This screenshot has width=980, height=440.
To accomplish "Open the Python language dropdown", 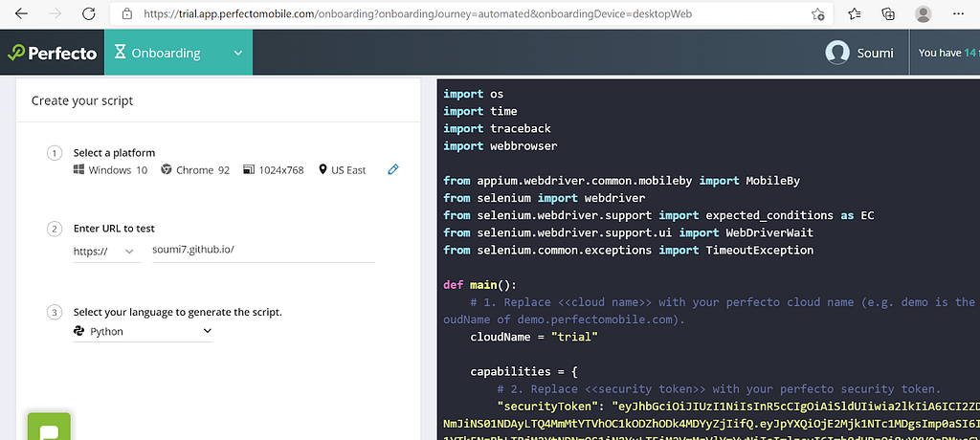I will 143,331.
